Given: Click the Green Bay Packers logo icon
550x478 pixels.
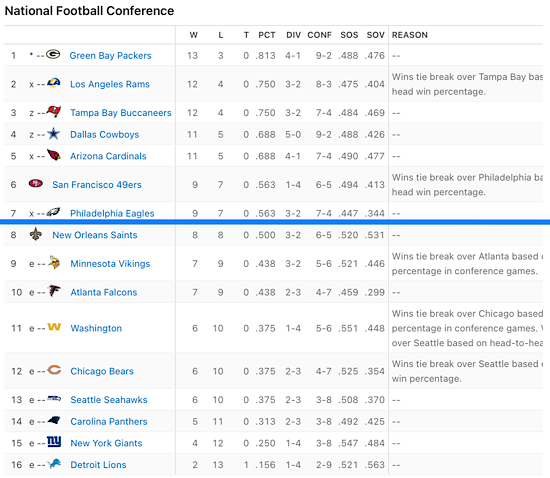Looking at the screenshot, I should [x=53, y=55].
